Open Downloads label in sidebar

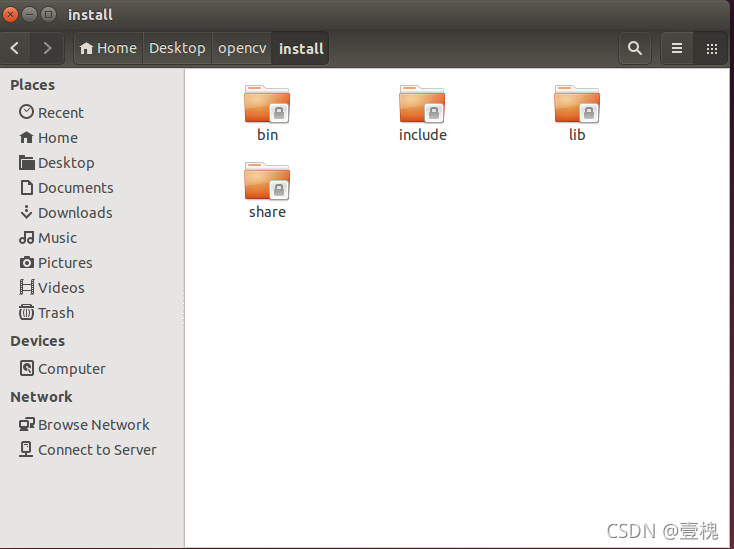tap(75, 213)
